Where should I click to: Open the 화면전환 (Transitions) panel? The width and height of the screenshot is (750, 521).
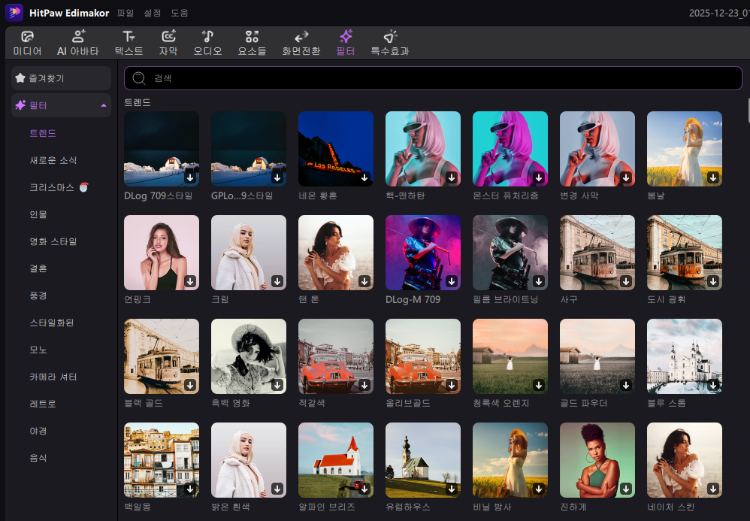click(x=301, y=42)
